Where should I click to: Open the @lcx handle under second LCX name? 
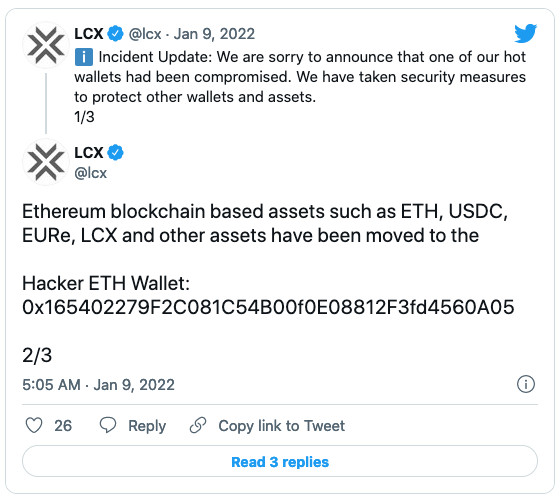[90, 173]
